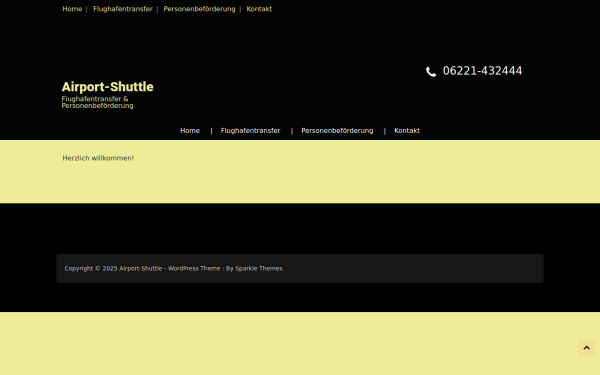The width and height of the screenshot is (600, 375).
Task: Follow the Sparkle Themes footer link
Action: coord(259,269)
